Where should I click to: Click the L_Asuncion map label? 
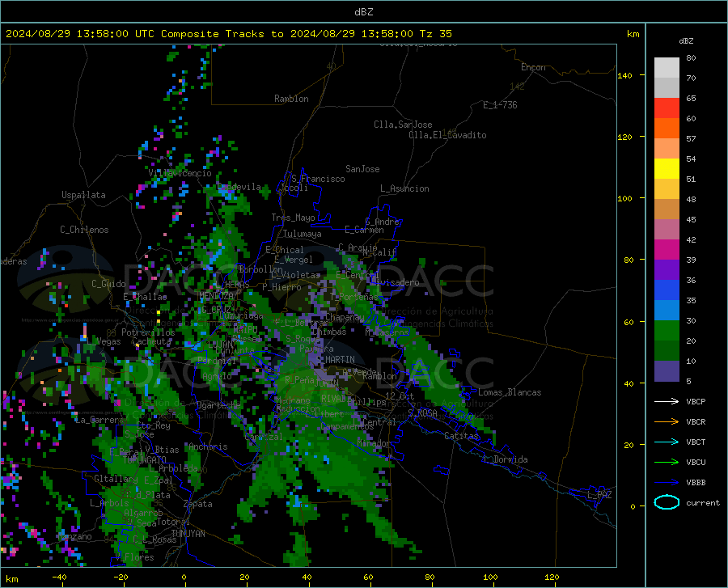click(404, 188)
